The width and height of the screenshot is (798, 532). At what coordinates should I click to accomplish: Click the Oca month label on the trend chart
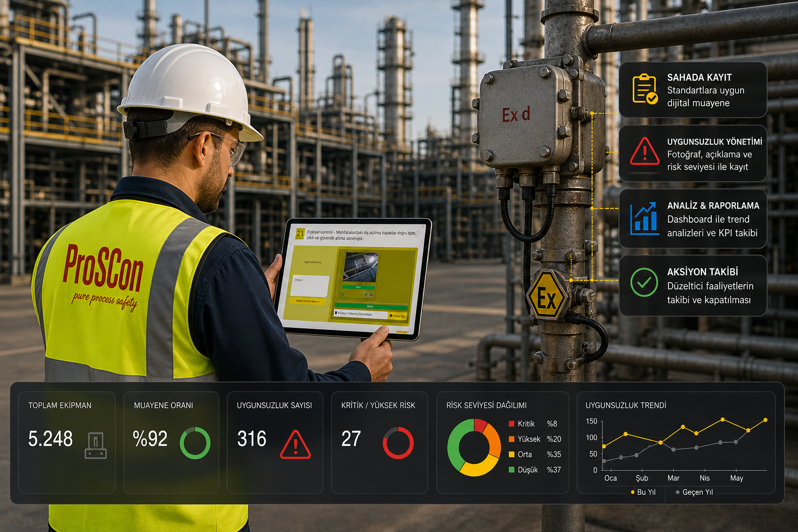pyautogui.click(x=610, y=478)
